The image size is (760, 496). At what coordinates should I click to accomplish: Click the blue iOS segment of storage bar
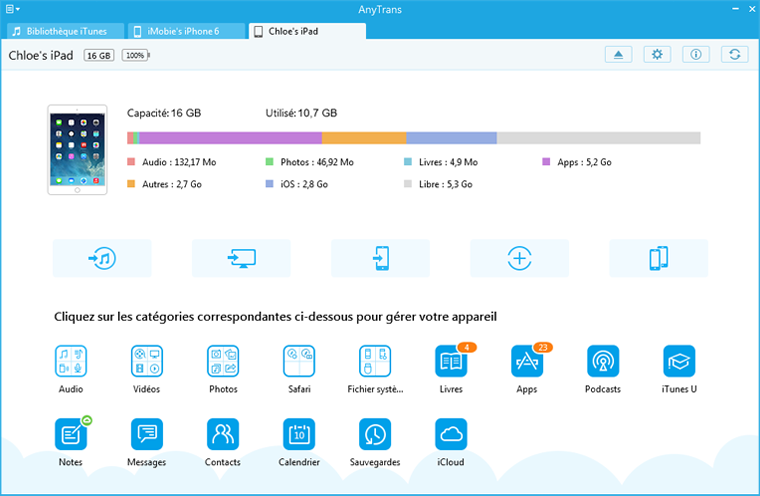(x=451, y=138)
